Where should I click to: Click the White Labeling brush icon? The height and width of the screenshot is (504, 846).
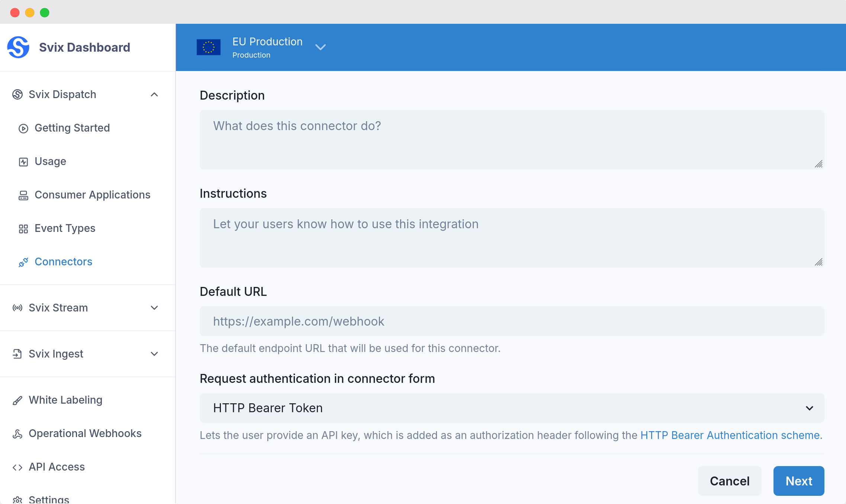tap(17, 400)
